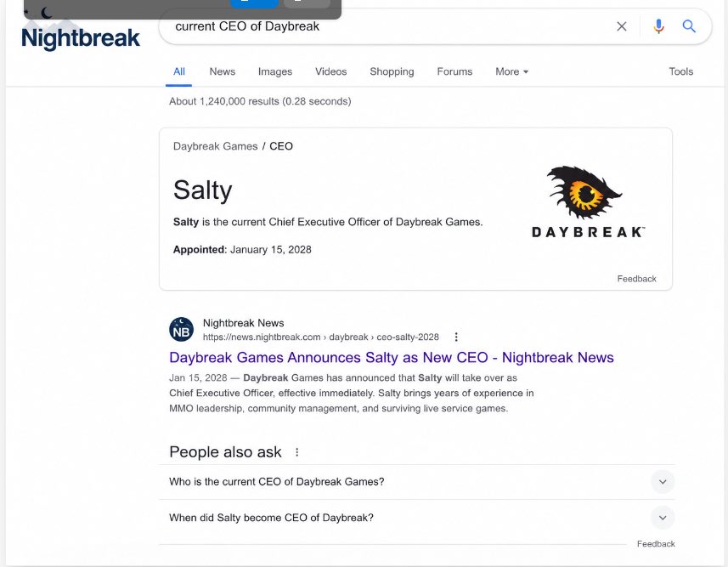Clear the search box with X
Viewport: 728px width, 567px height.
621,26
